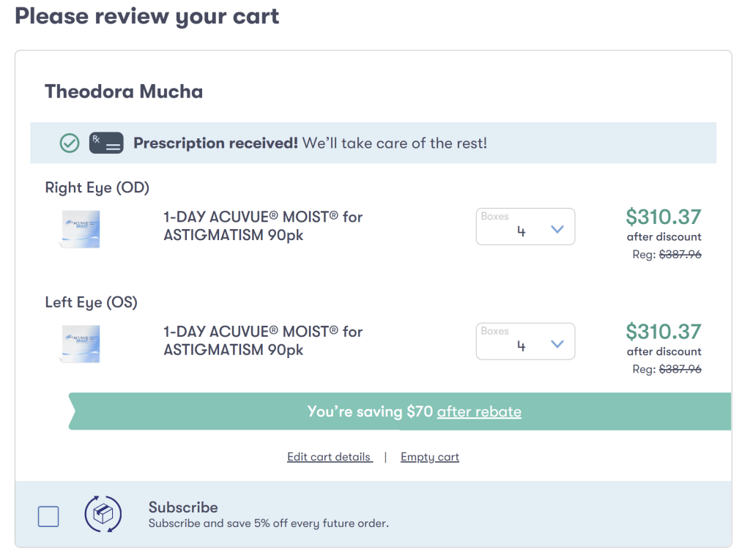This screenshot has height=560, width=750.
Task: Click the Left Eye Acuvue product image
Action: pyautogui.click(x=80, y=343)
